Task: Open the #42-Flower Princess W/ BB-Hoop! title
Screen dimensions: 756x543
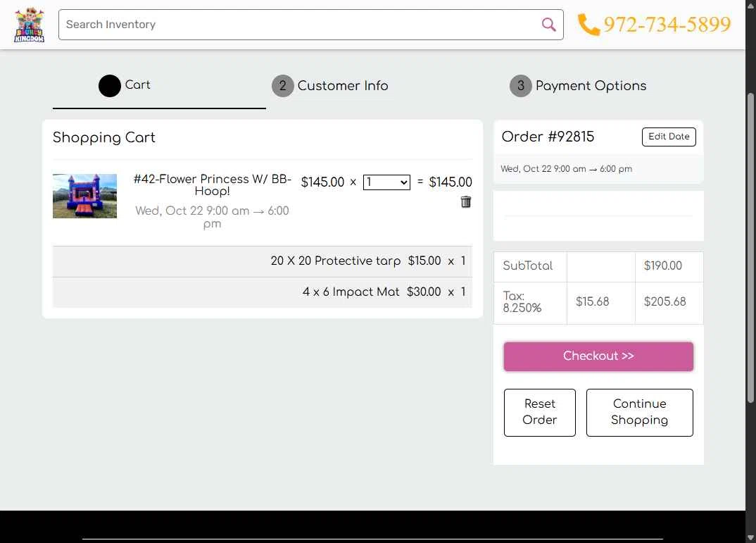Action: point(212,185)
